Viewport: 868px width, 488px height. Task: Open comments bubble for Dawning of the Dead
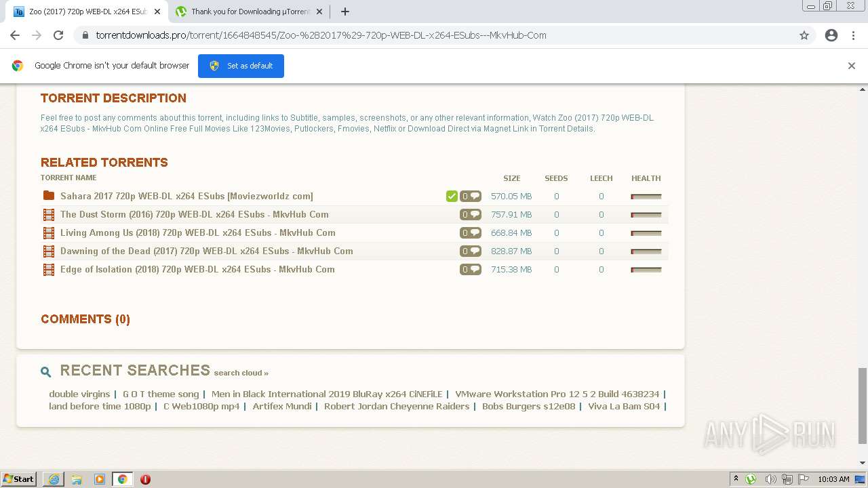click(471, 251)
